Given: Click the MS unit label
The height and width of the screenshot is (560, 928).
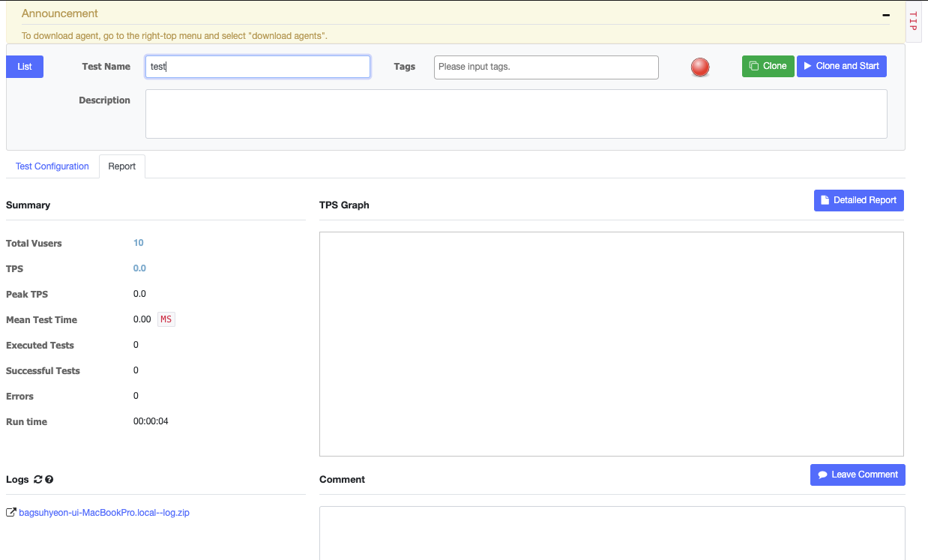Looking at the screenshot, I should click(166, 319).
